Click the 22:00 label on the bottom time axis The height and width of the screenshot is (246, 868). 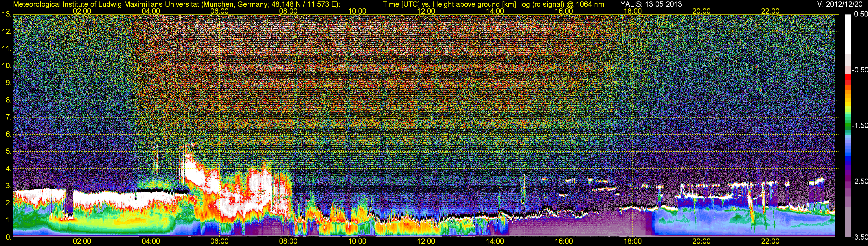click(770, 241)
